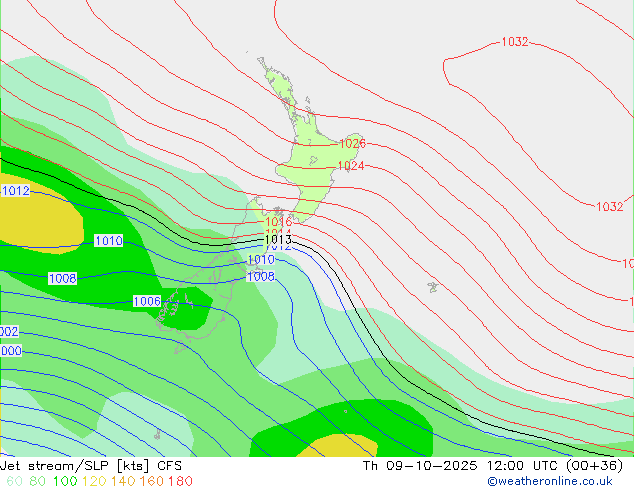Select the 1010 label in the western dark-green band

108,241
